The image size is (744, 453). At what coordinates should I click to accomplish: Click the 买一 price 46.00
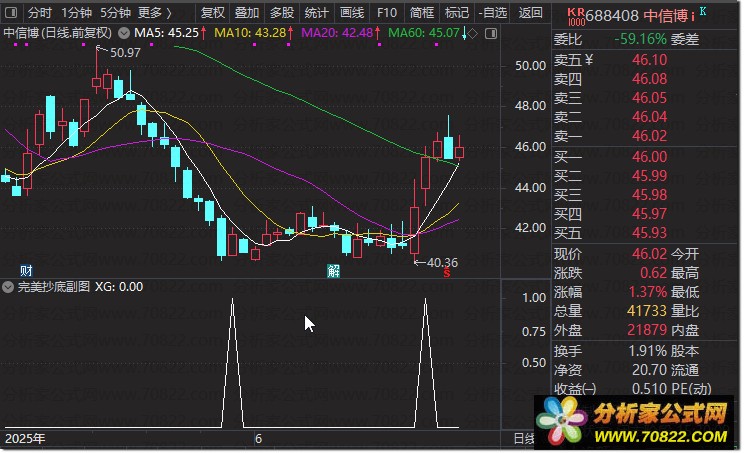pyautogui.click(x=650, y=157)
